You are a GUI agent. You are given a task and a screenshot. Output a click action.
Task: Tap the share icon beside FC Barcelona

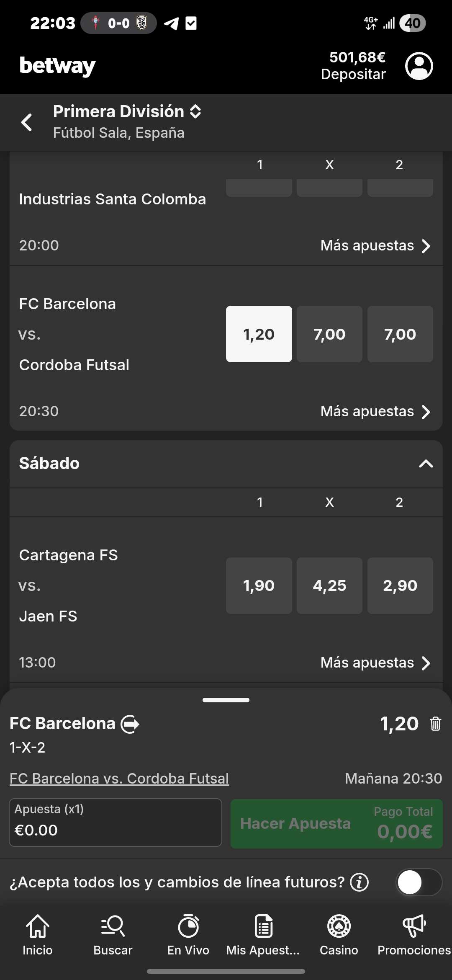(130, 724)
